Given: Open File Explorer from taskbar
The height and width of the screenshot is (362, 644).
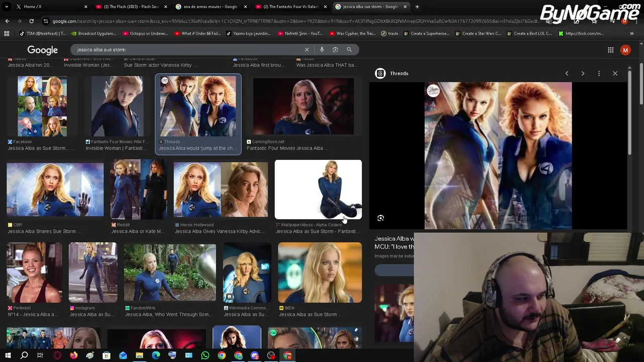Looking at the screenshot, I should click(139, 356).
